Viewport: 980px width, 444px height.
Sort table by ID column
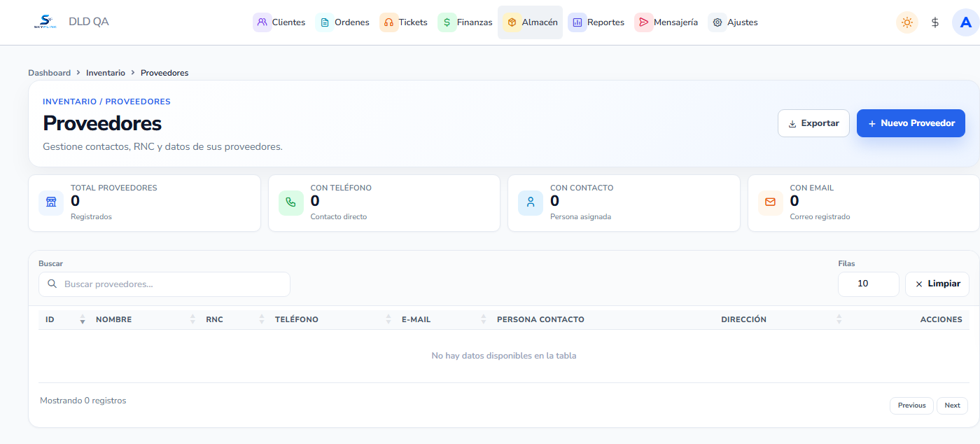point(63,319)
